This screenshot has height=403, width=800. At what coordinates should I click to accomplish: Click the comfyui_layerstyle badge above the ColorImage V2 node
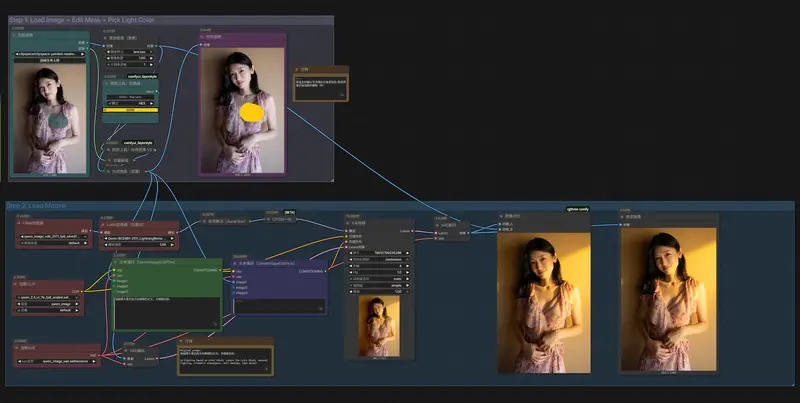(138, 143)
